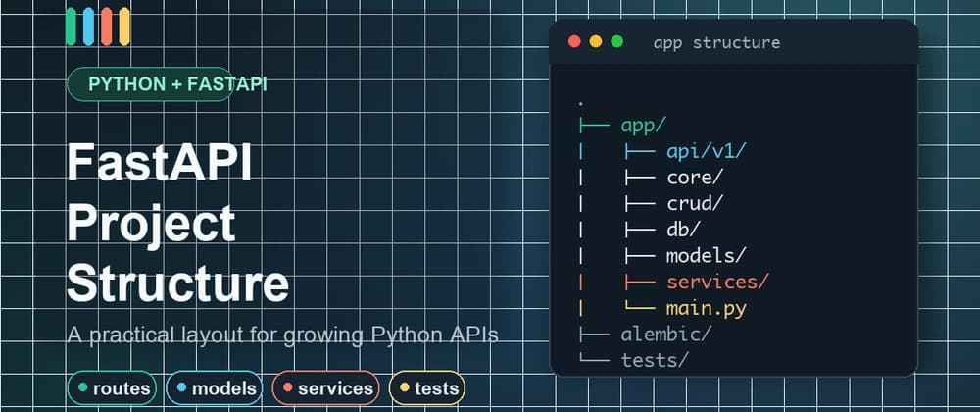Click the blue dot in the models pill

[181, 387]
